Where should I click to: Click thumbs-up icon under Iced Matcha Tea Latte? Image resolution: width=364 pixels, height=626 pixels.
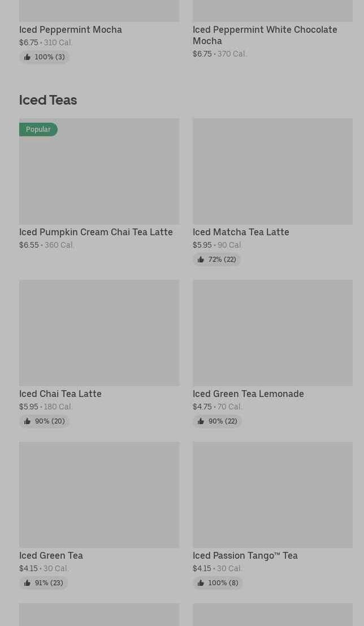pos(201,260)
